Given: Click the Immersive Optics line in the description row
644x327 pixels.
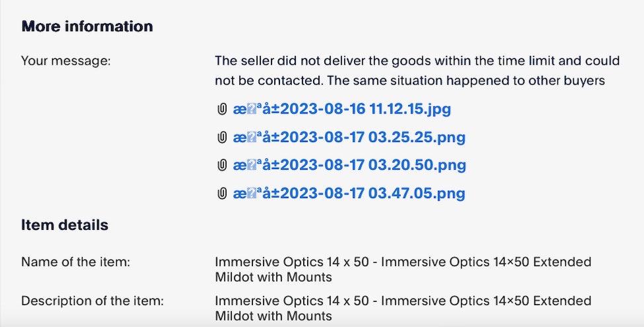Looking at the screenshot, I should [x=403, y=301].
